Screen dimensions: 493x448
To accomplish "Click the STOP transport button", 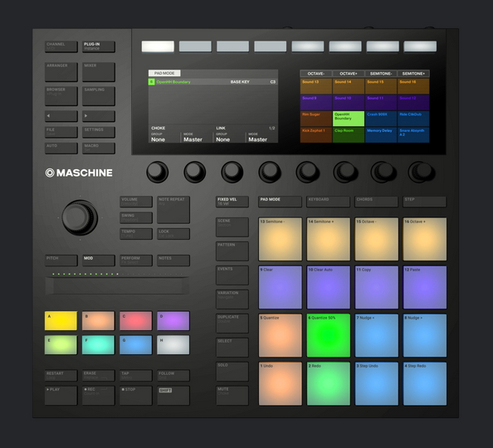I will coord(136,395).
